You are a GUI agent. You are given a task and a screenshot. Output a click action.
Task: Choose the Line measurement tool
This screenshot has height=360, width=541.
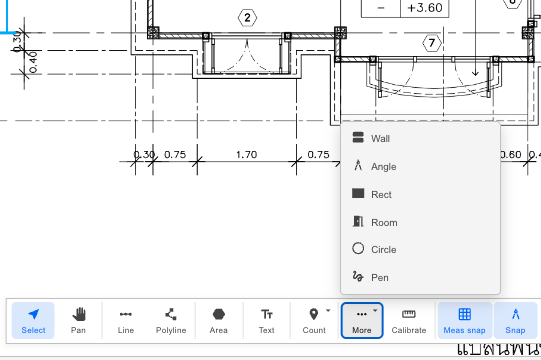126,320
